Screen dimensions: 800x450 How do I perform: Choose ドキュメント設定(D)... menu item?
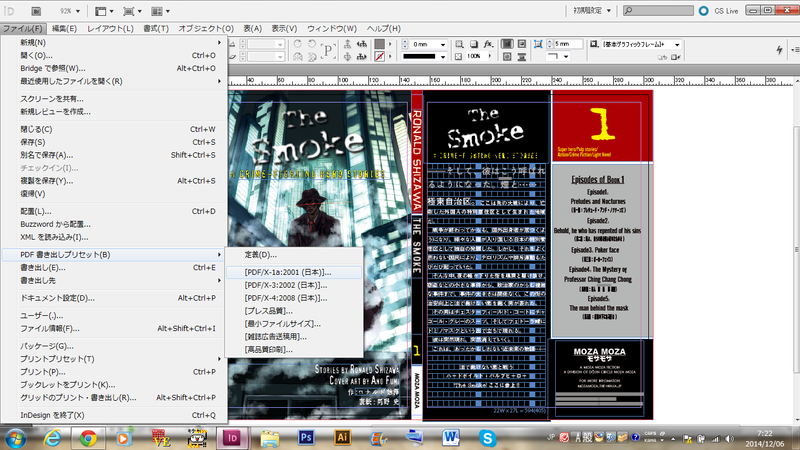coord(115,298)
